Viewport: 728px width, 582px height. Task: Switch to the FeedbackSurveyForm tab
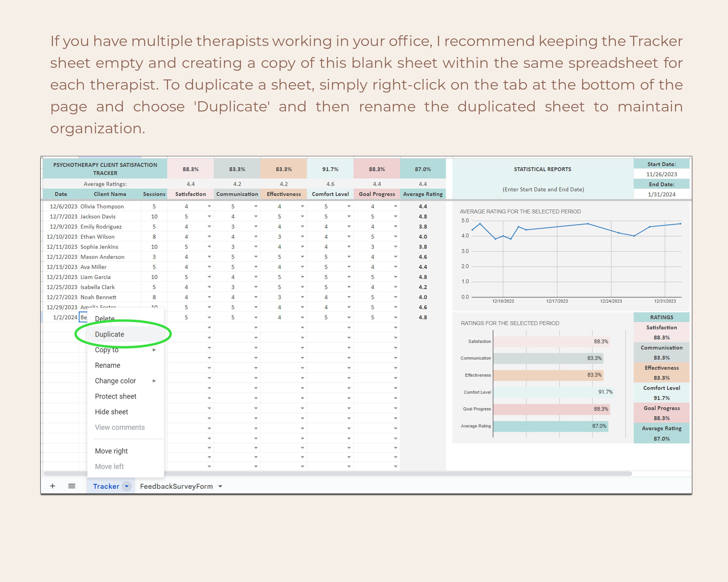(176, 486)
